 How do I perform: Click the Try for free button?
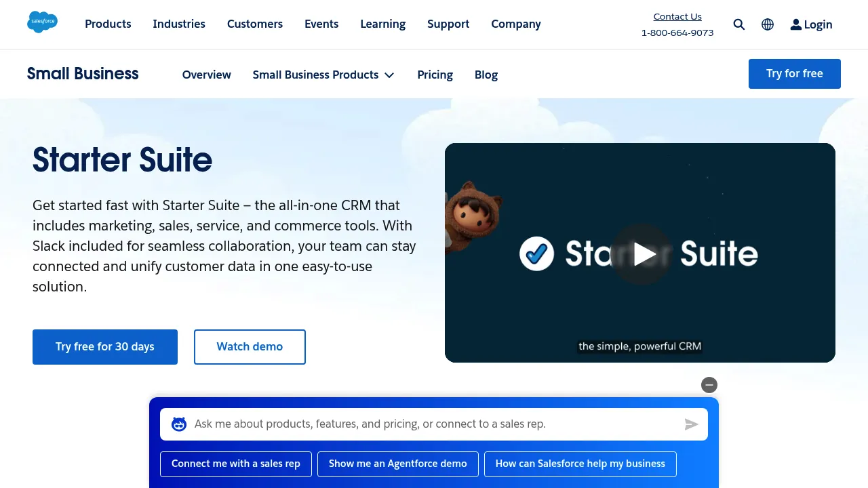coord(795,74)
